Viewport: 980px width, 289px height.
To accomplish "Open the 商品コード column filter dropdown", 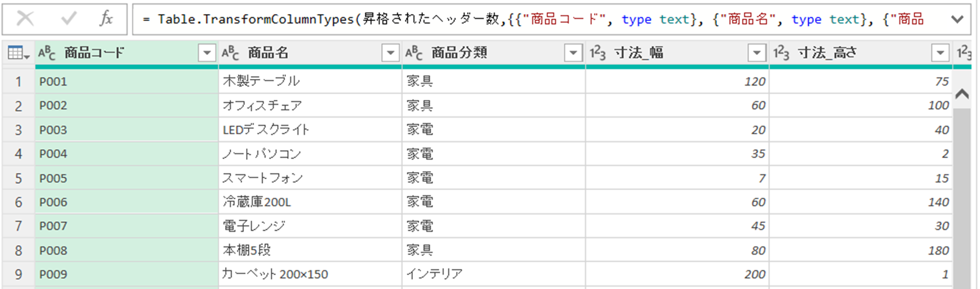I will [x=206, y=53].
